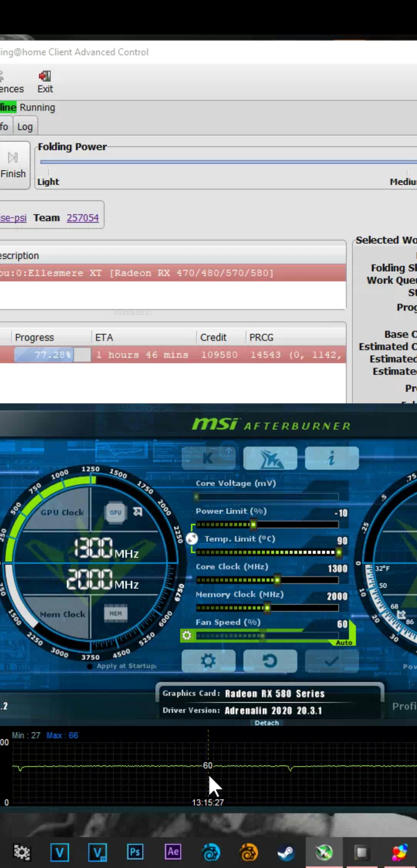
Task: Click the Memory Clock slider handle
Action: (267, 608)
